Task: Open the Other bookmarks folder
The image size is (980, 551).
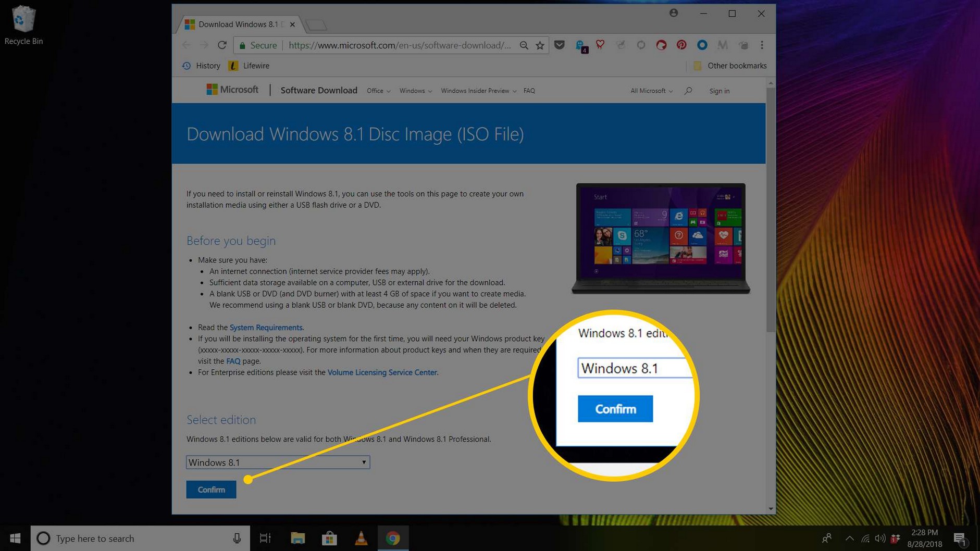Action: tap(730, 66)
